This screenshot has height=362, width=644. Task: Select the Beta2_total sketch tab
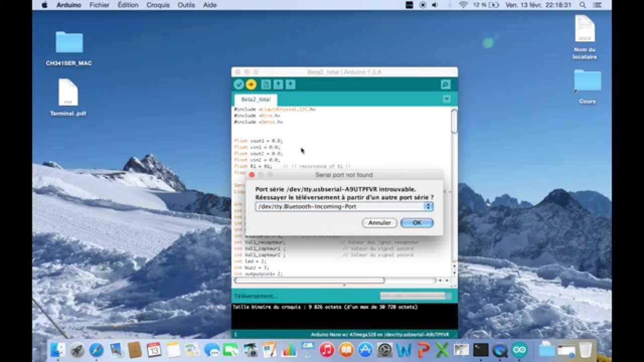[x=256, y=100]
